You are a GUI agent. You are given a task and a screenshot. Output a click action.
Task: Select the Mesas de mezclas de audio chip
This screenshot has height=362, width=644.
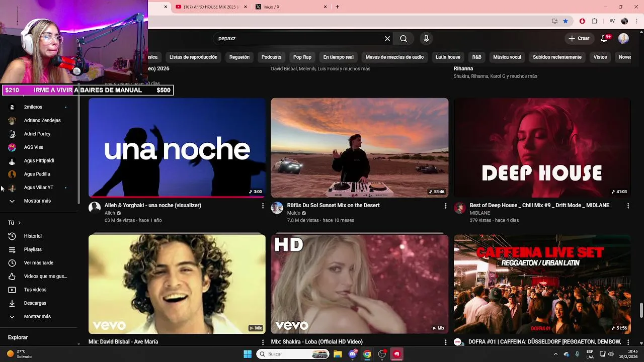pyautogui.click(x=394, y=57)
